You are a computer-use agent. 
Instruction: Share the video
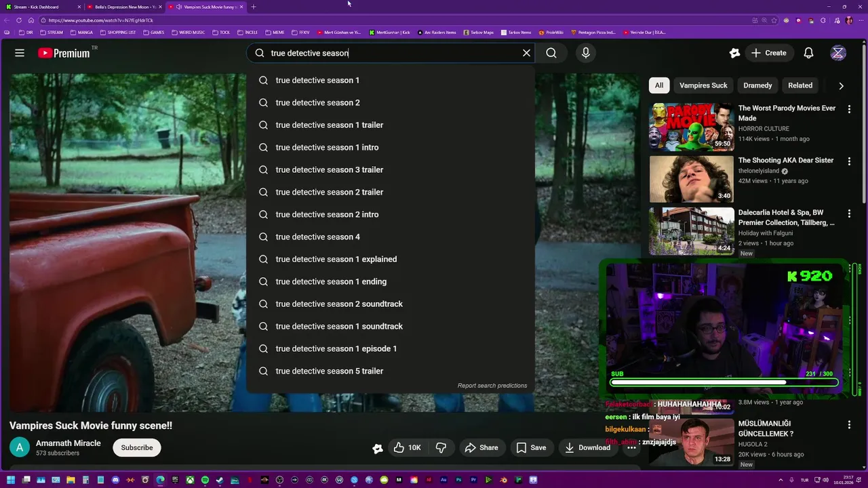[481, 447]
